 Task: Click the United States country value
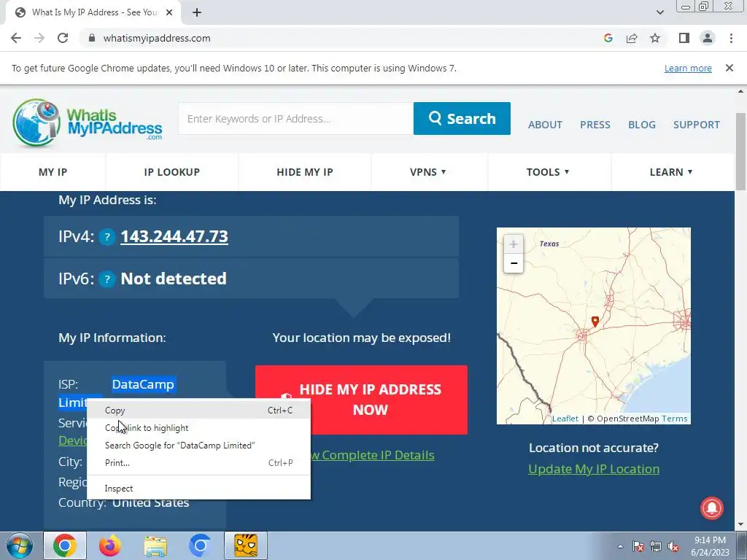[150, 503]
